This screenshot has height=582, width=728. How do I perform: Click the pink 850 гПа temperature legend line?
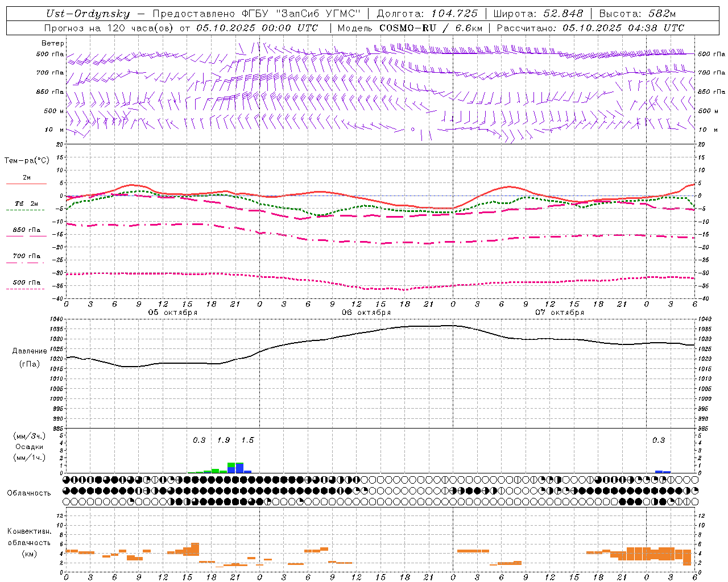coord(26,236)
